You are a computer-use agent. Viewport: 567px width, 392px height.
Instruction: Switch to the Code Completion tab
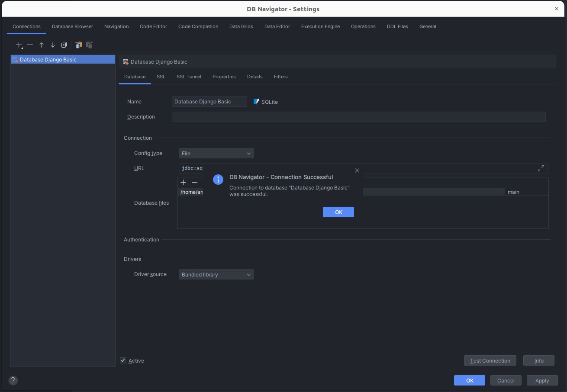pos(198,26)
